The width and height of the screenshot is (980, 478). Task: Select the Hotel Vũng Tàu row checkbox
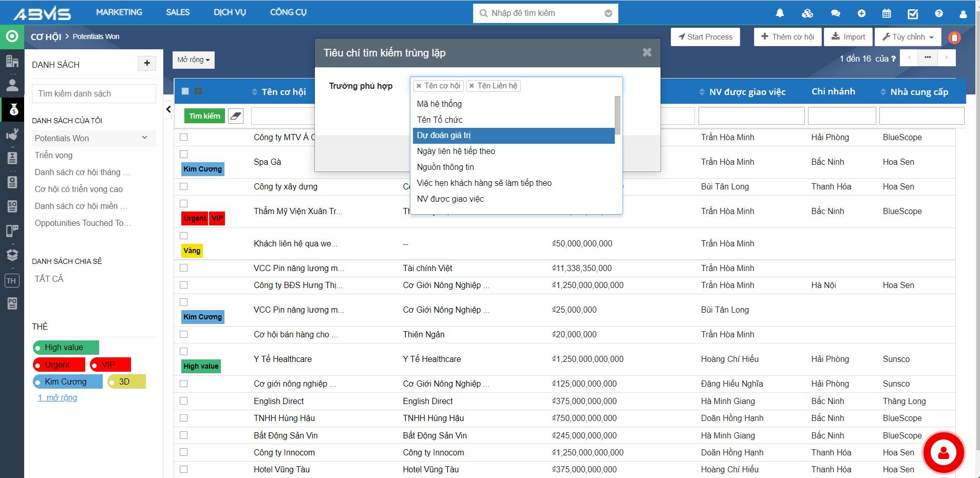[x=184, y=469]
